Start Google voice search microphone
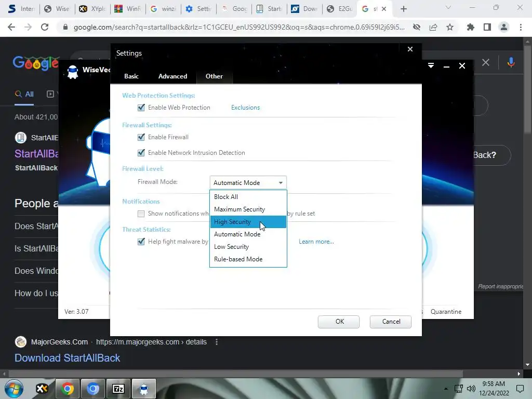This screenshot has width=532, height=399. [x=511, y=62]
